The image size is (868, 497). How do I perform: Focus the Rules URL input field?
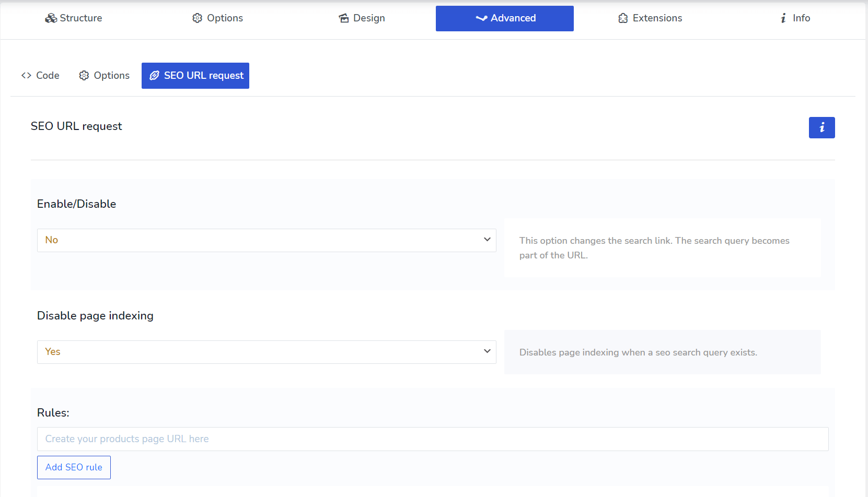(x=433, y=439)
